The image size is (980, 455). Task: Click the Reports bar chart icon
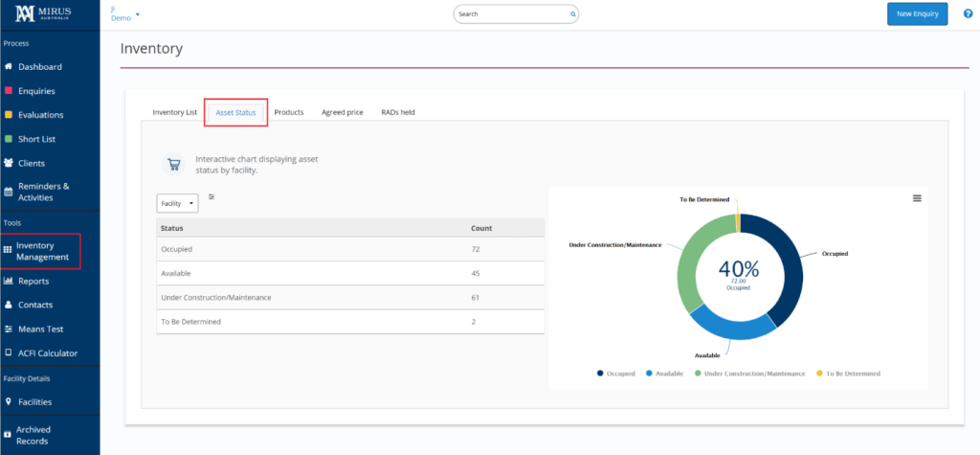point(9,281)
